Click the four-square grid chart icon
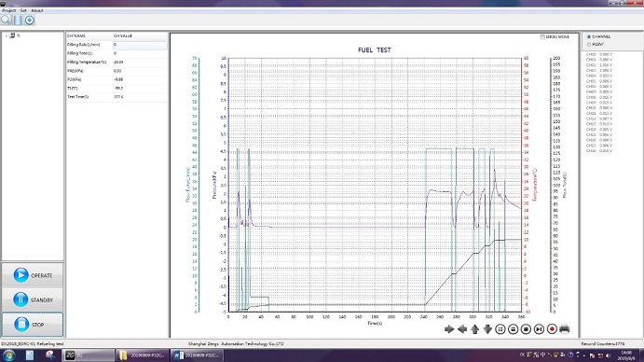 [500, 329]
